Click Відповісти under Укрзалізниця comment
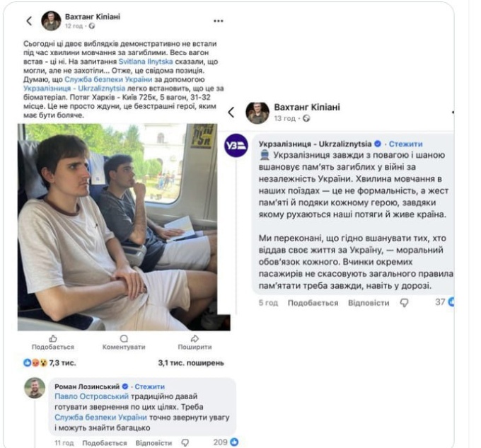481x448 pixels. pos(369,302)
